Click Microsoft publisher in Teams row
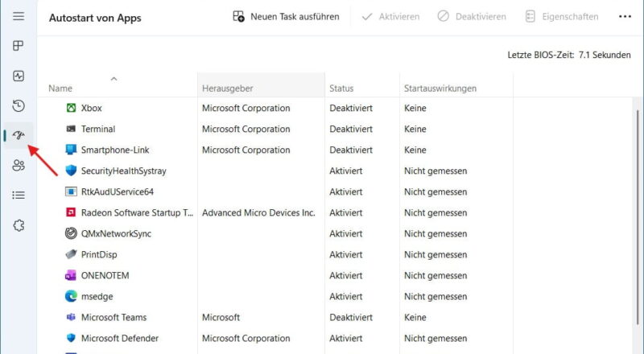644x354 pixels. 221,317
